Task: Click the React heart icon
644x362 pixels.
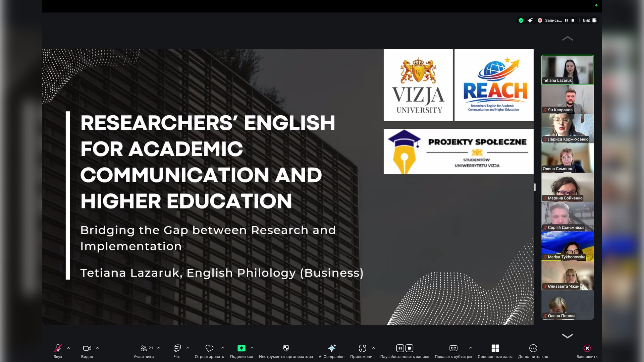Action: 209,348
